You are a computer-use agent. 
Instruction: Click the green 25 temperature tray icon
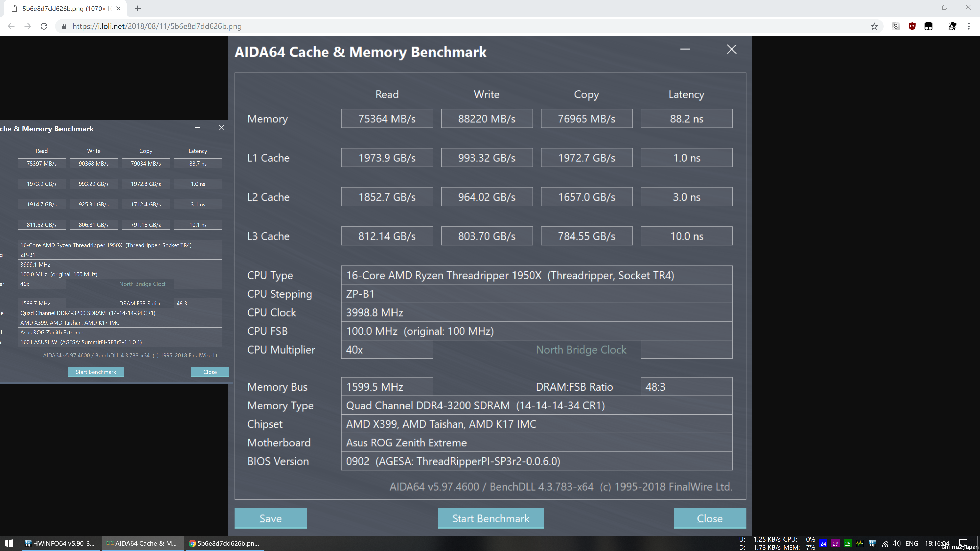coord(848,543)
